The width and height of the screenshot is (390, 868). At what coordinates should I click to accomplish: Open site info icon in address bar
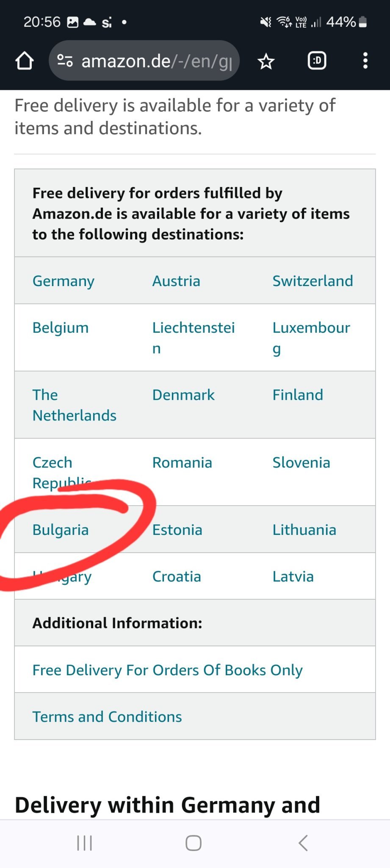[65, 61]
